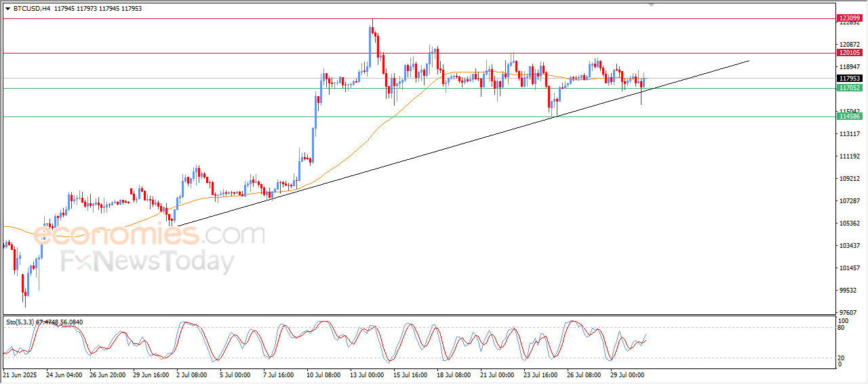The height and width of the screenshot is (384, 868).
Task: Click the stochastic 20 level label
Action: pos(842,357)
